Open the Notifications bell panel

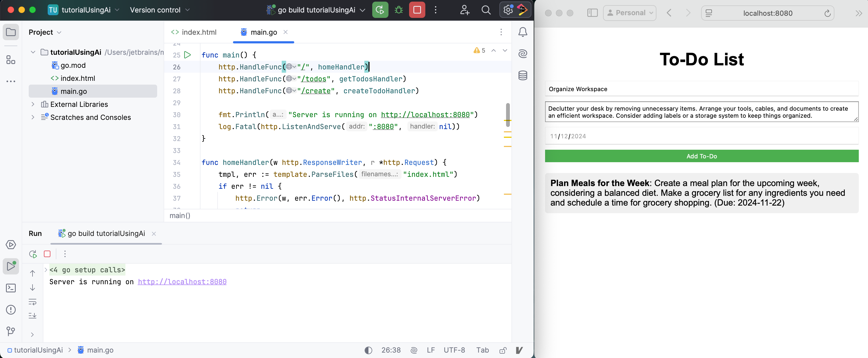pyautogui.click(x=523, y=32)
